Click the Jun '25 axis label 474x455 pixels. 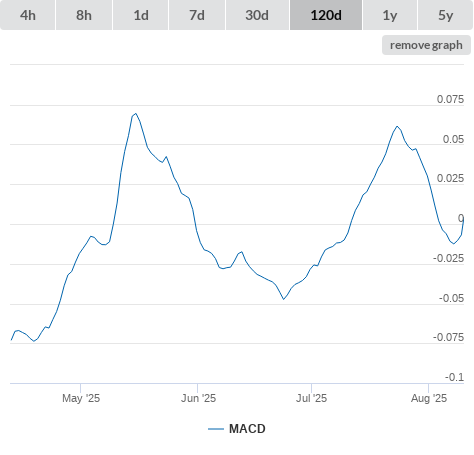(198, 398)
